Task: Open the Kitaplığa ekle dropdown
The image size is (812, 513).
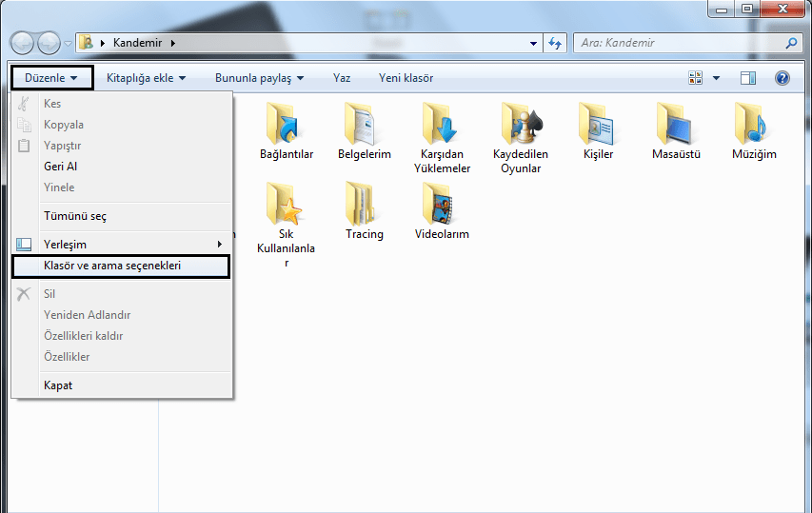Action: [146, 78]
